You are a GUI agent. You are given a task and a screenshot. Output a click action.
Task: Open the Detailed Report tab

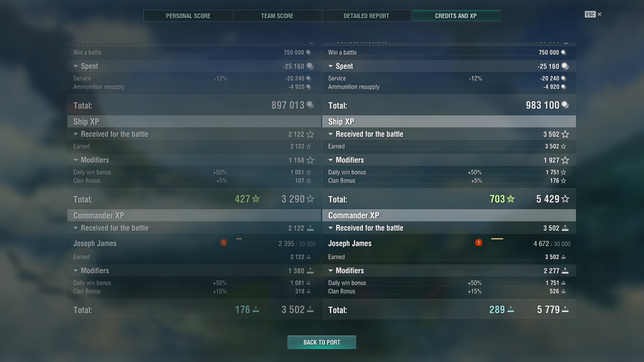[x=366, y=16]
